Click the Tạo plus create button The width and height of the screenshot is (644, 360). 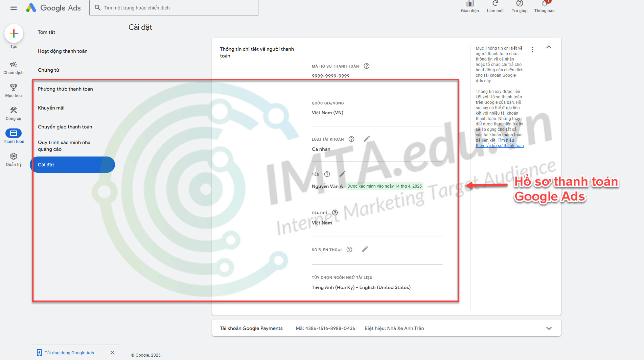pyautogui.click(x=14, y=33)
